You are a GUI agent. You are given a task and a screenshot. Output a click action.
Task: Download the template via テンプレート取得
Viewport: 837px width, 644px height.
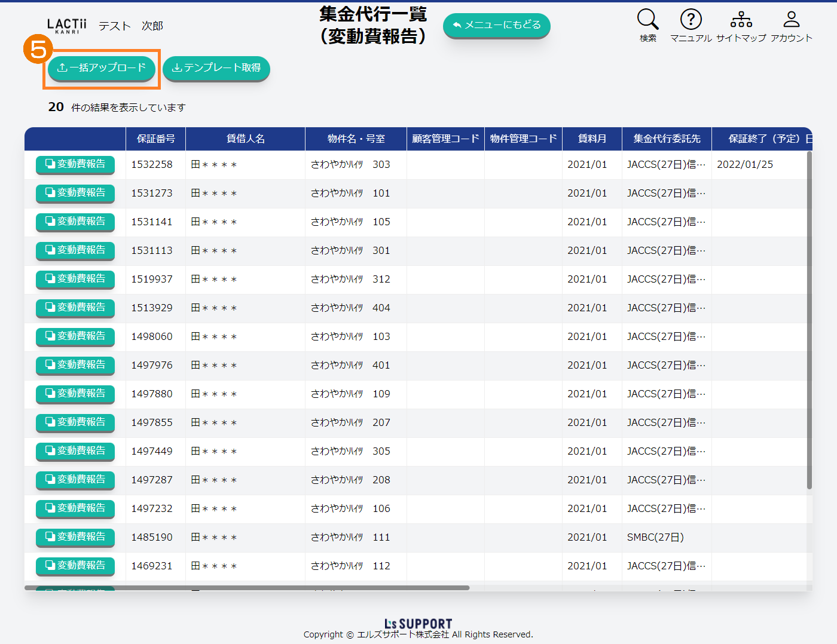tap(216, 68)
